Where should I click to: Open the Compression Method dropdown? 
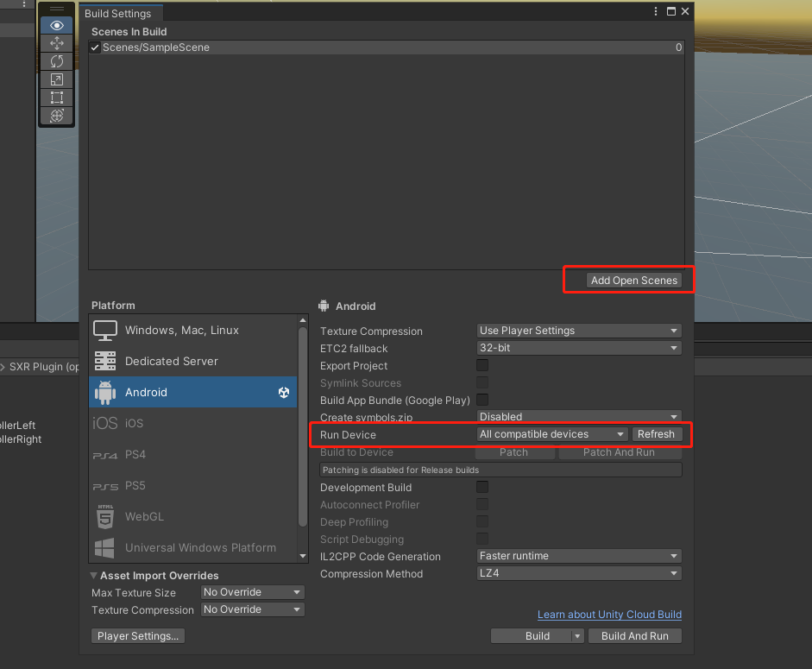point(578,573)
